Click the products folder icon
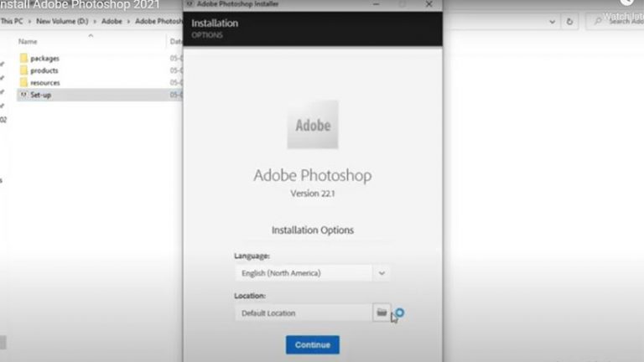The height and width of the screenshot is (362, 644). tap(23, 70)
